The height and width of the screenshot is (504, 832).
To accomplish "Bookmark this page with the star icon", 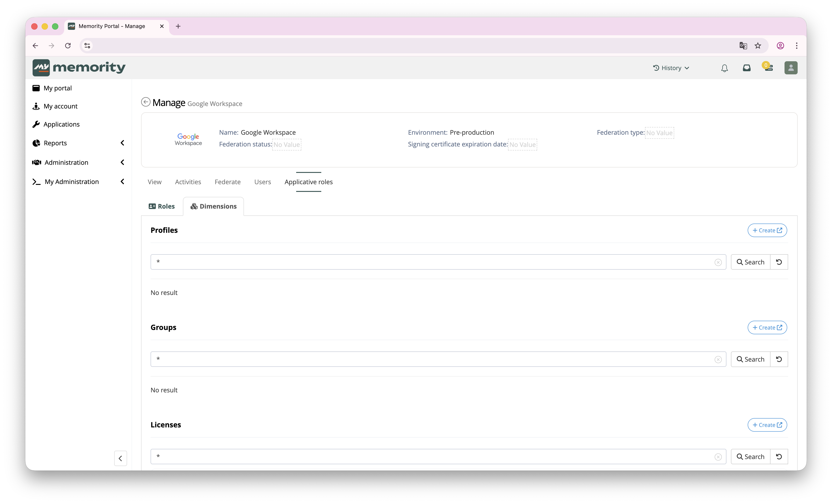I will coord(758,46).
